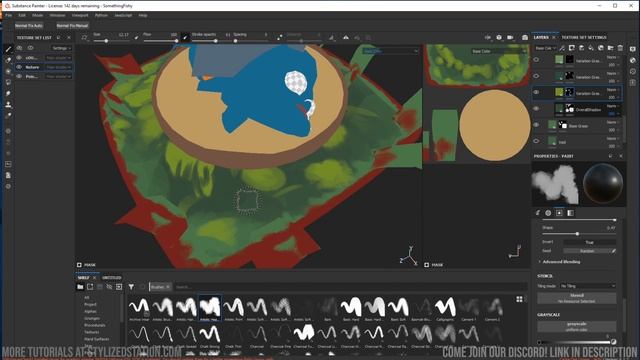Open Texture Set List Settings dropdown
Viewport: 640px width, 360px height.
(x=62, y=48)
